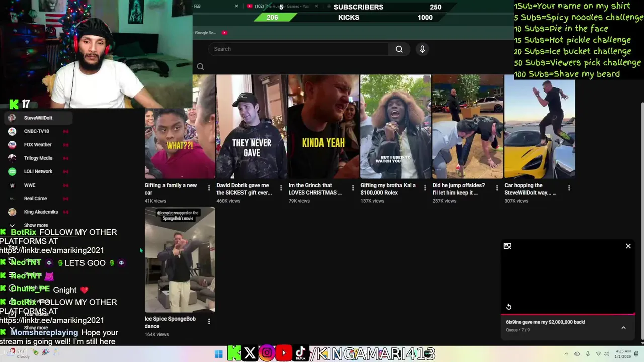Open the X icon in the taskbar
The image size is (644, 362).
pos(250,353)
